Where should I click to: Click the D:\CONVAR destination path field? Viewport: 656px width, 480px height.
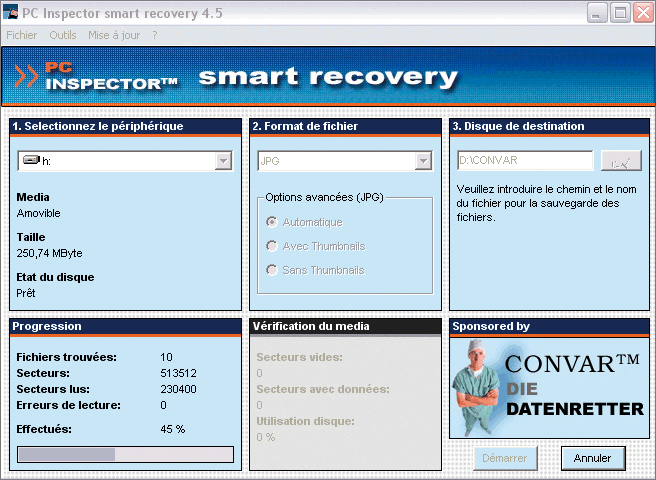coord(524,161)
